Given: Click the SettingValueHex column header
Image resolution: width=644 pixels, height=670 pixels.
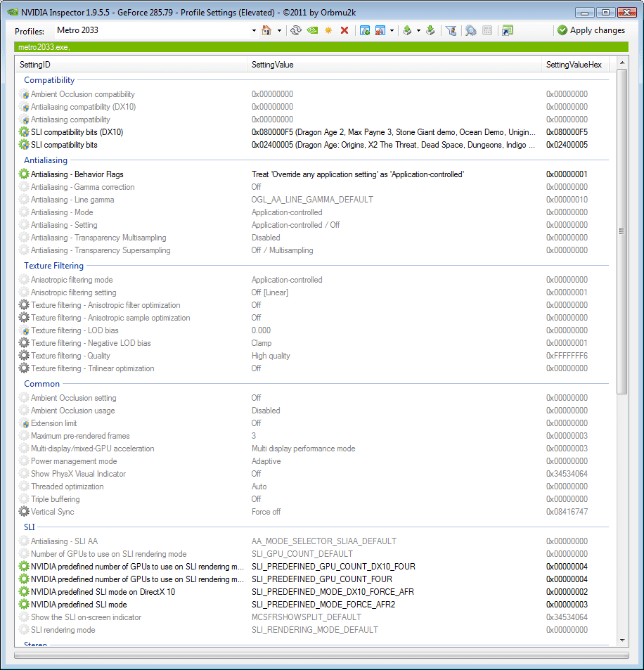Looking at the screenshot, I should pos(575,65).
